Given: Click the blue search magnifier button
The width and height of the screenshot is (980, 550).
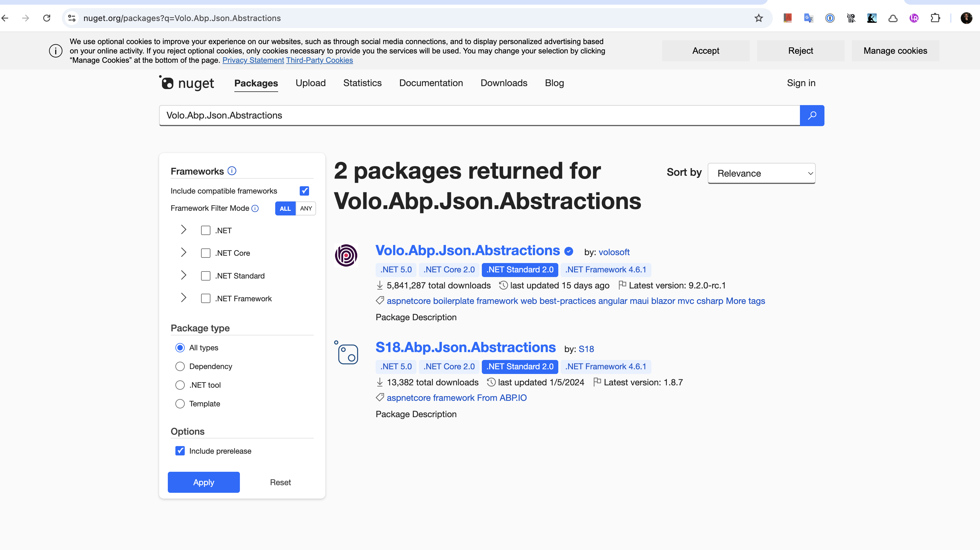Looking at the screenshot, I should (812, 115).
